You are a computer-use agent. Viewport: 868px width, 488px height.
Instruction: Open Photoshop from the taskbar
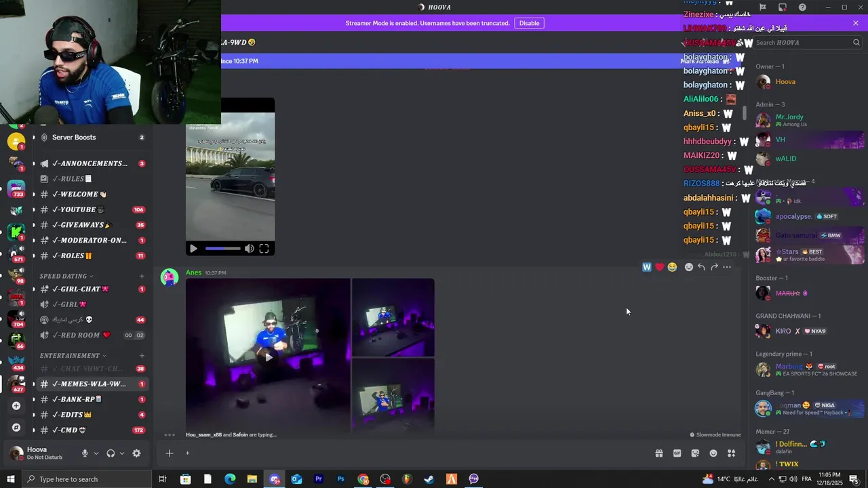(x=341, y=479)
